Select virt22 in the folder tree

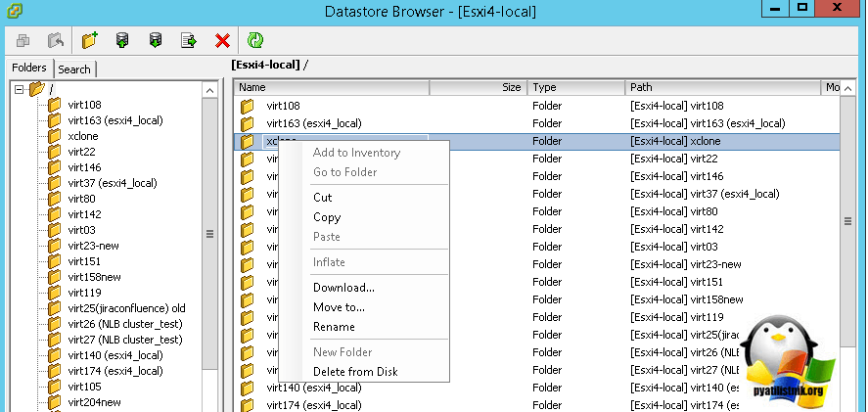click(x=81, y=152)
